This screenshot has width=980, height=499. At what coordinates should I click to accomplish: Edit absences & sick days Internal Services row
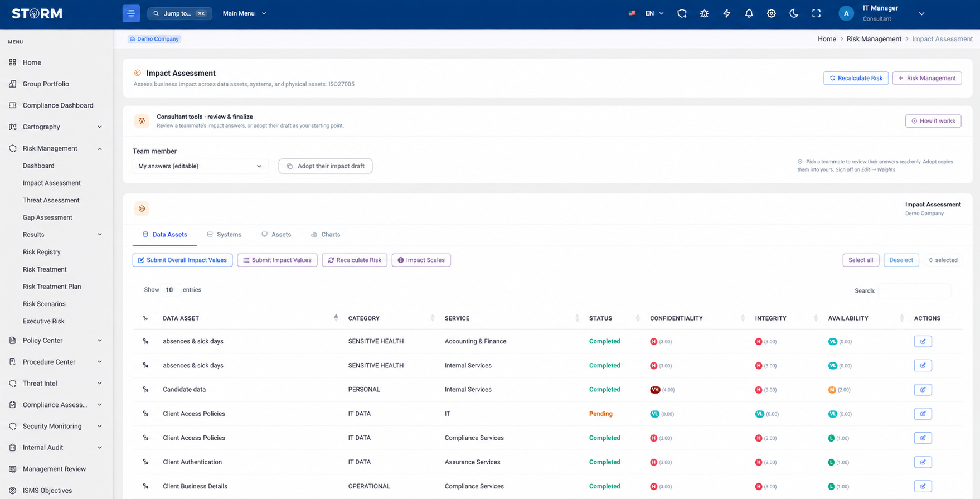[923, 365]
